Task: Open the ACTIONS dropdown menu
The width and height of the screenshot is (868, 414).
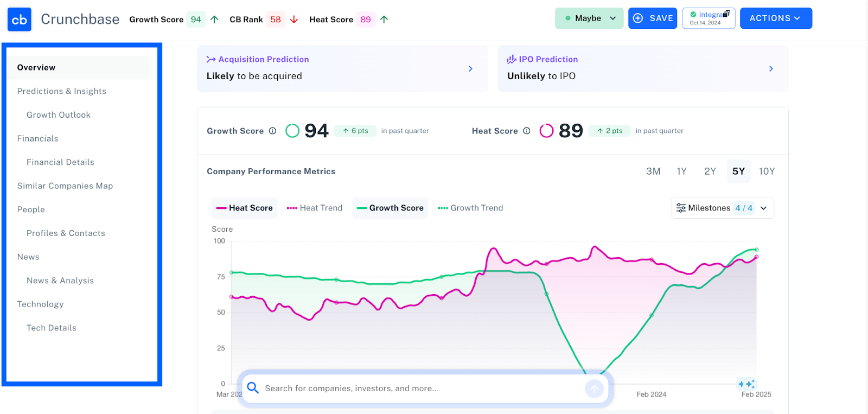Action: [x=776, y=18]
